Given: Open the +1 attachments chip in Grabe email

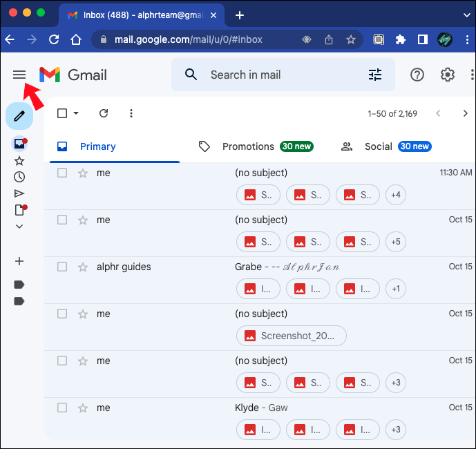Looking at the screenshot, I should point(396,289).
